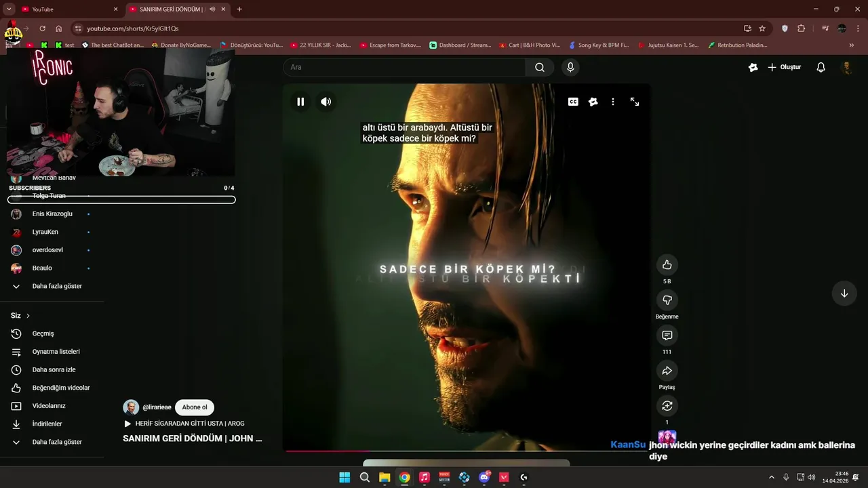The height and width of the screenshot is (488, 868).
Task: Open the pink music app in taskbar
Action: tap(425, 477)
